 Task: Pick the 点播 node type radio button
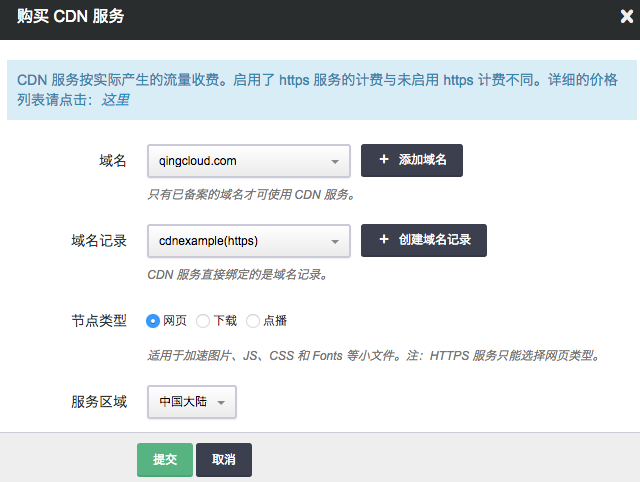pos(253,321)
